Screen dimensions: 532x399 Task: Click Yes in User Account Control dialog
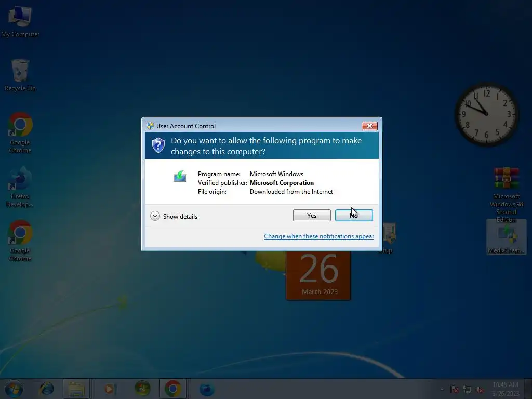point(312,216)
